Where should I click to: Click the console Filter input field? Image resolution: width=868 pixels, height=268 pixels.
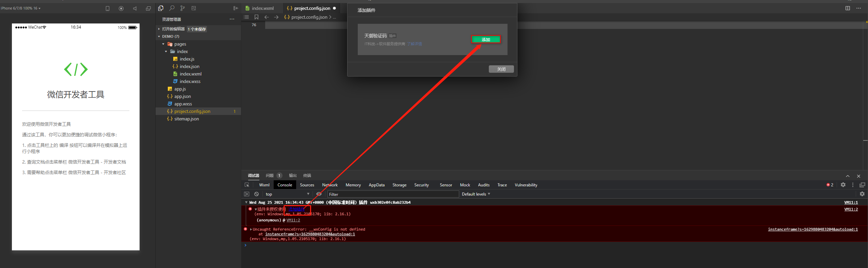point(393,194)
